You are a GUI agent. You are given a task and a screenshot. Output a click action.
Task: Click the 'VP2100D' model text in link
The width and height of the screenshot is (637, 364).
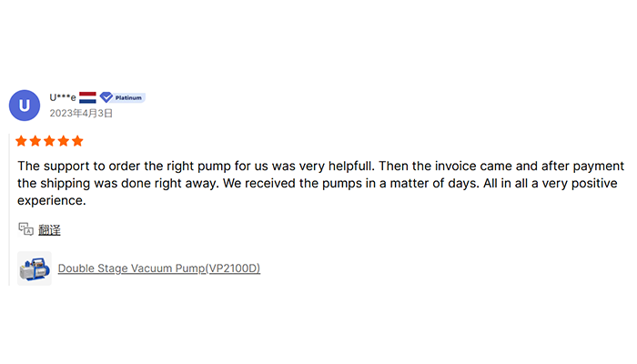pos(233,268)
